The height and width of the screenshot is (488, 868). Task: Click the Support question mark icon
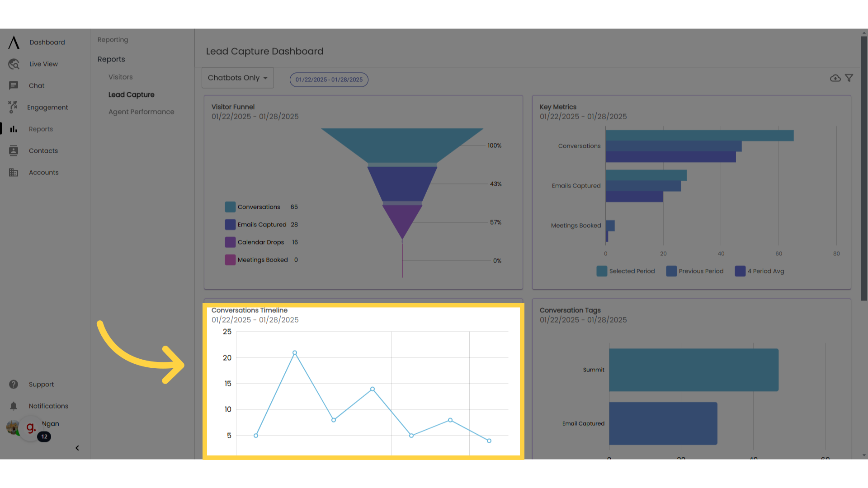point(14,384)
